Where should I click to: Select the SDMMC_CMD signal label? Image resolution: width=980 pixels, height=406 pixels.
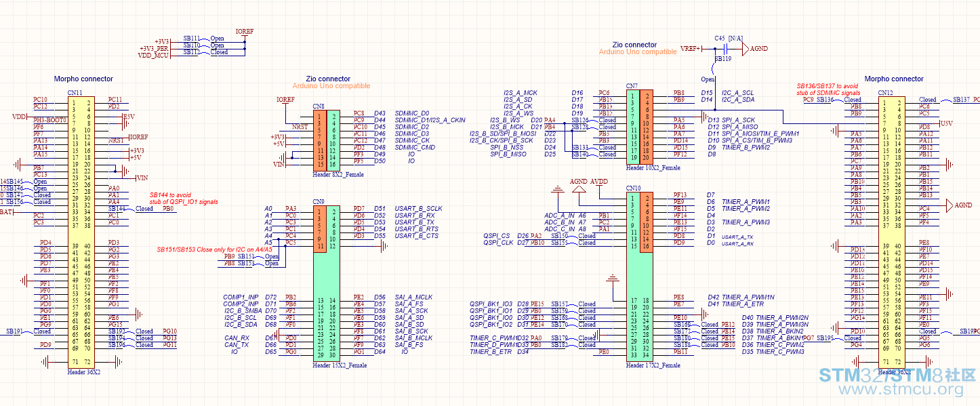coord(414,147)
